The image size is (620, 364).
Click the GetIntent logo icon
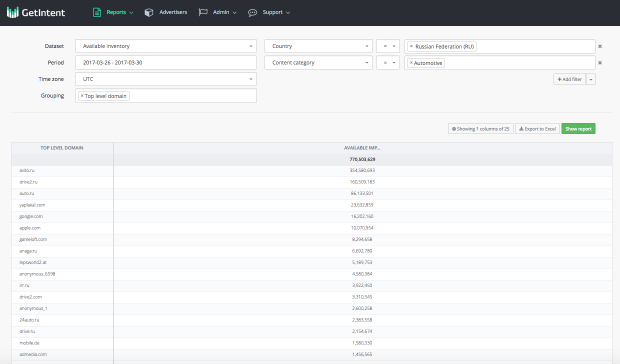coord(12,12)
